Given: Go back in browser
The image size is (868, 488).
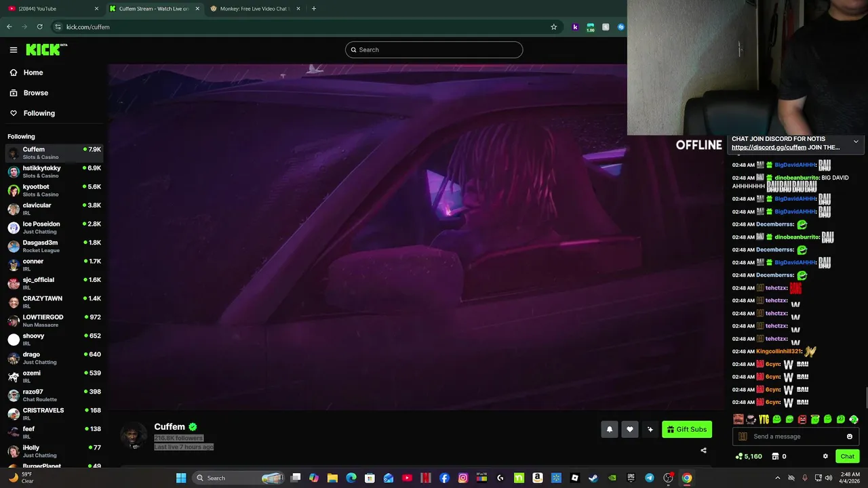Looking at the screenshot, I should coord(9,27).
